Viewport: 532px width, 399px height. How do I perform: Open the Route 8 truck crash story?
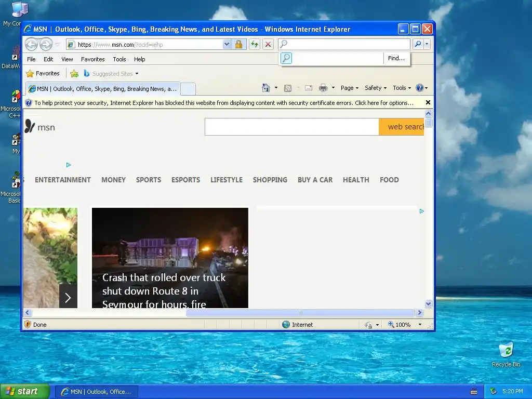coord(170,258)
